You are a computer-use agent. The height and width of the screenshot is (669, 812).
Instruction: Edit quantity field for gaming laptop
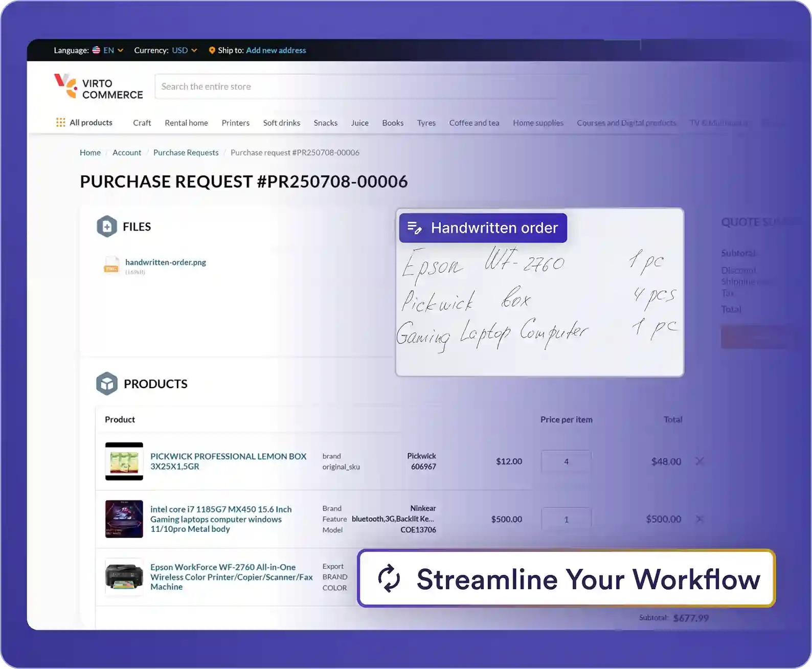coord(566,519)
